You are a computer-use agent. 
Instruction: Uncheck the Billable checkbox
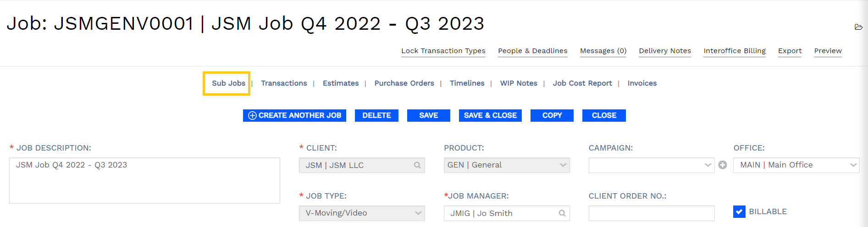[x=739, y=211]
